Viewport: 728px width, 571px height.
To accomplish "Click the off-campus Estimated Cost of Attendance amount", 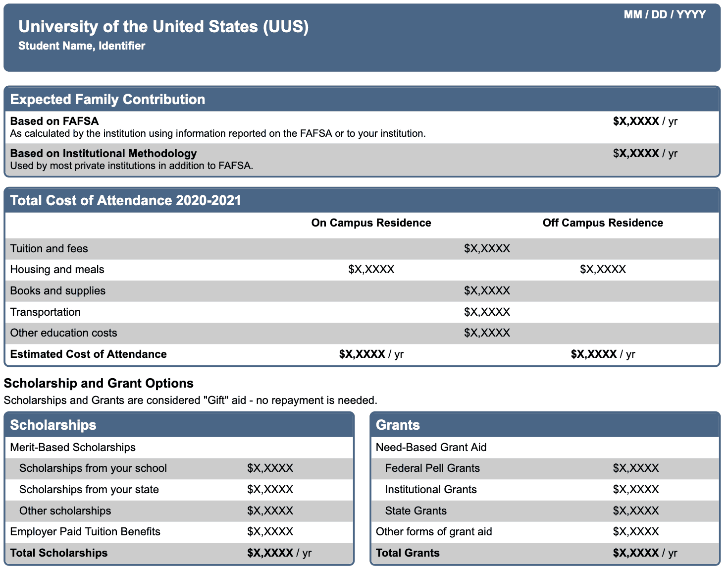I will [x=603, y=354].
